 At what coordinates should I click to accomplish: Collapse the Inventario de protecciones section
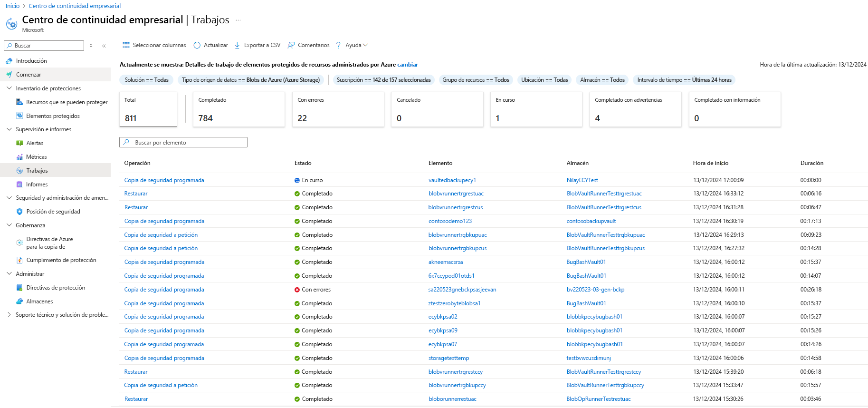(9, 88)
